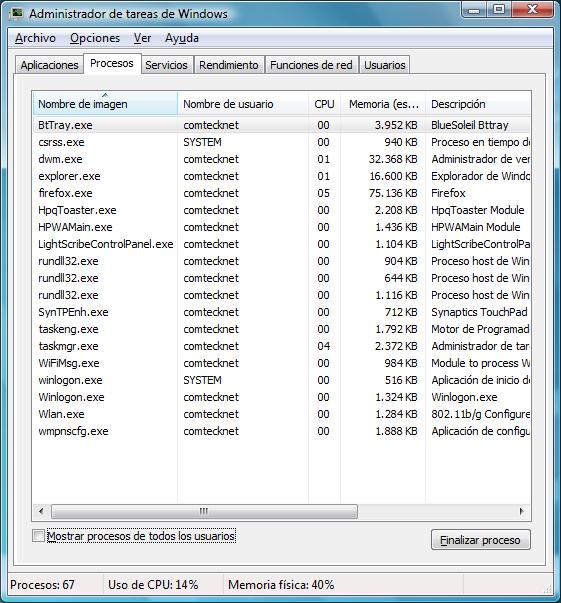Select Winlogon.exe owned by comtecknet
This screenshot has width=561, height=603.
point(281,397)
